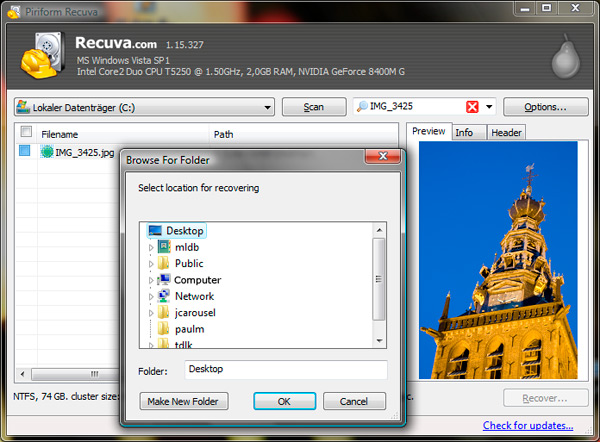Select the Public folder label
The image size is (600, 442).
(189, 263)
